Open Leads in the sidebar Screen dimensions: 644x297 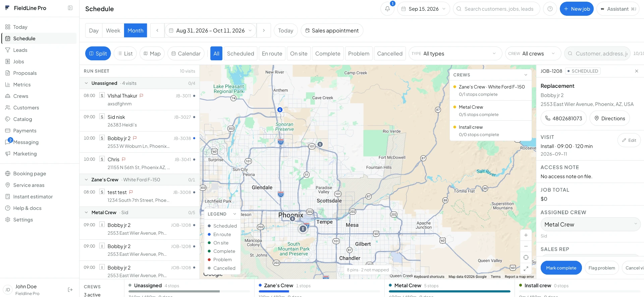[x=39, y=50]
